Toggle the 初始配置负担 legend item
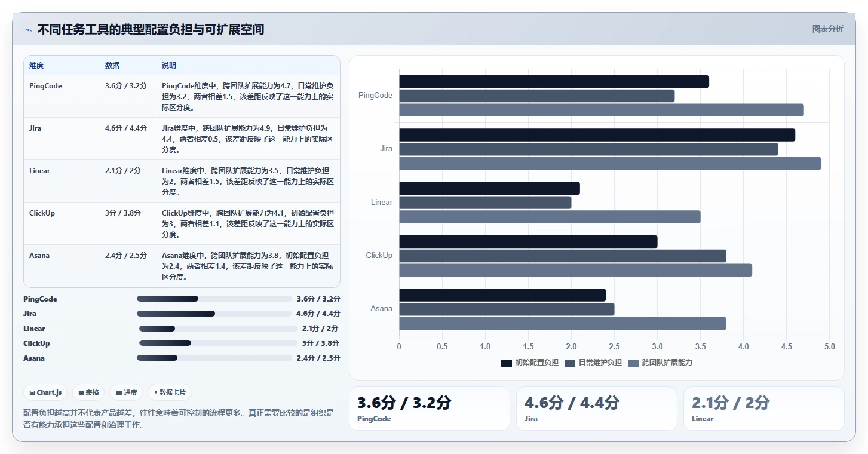The width and height of the screenshot is (868, 454). [x=529, y=363]
